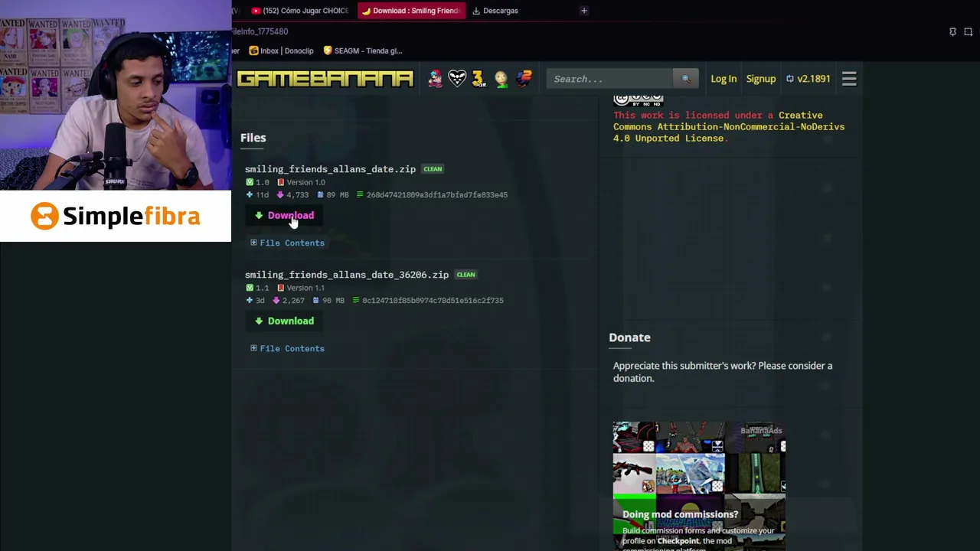Click the magnifier search button
Viewport: 980px width, 551px height.
pos(685,79)
